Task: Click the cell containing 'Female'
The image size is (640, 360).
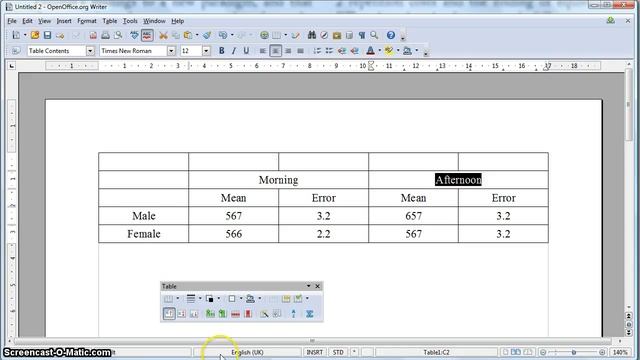Action: click(x=144, y=234)
